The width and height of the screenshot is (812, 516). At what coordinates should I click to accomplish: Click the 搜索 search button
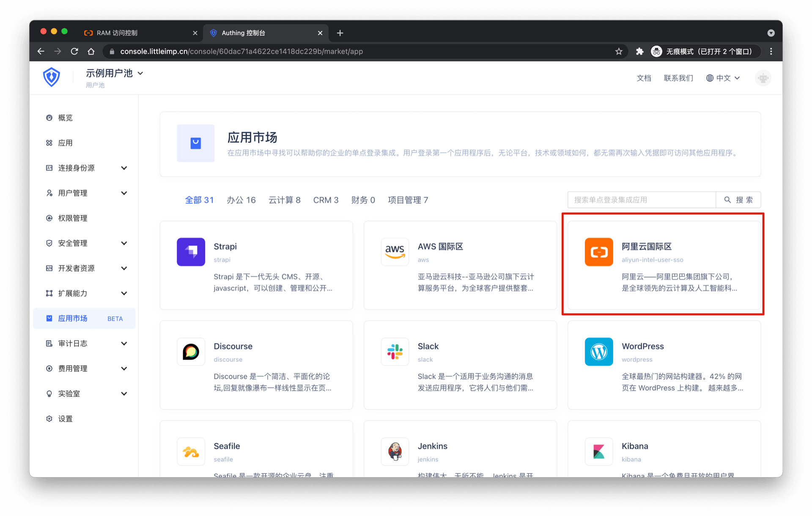tap(738, 200)
